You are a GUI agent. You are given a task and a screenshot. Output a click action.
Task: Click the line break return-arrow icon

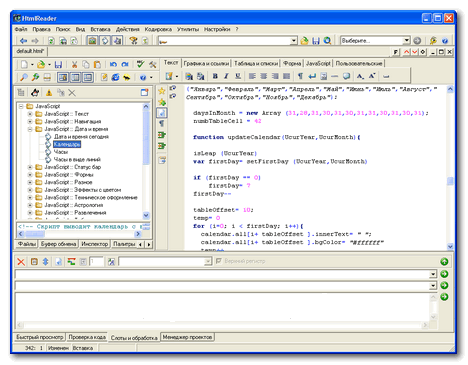312,76
